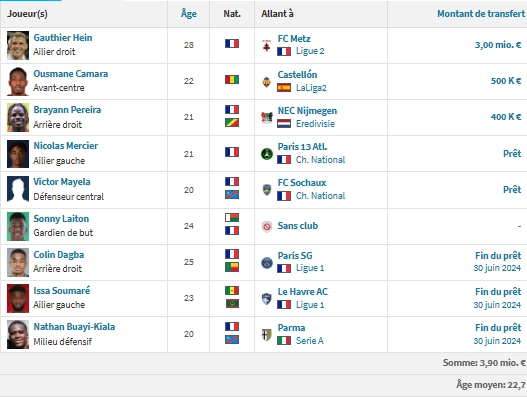Click the Paris 13 Atl. crest icon

267,154
